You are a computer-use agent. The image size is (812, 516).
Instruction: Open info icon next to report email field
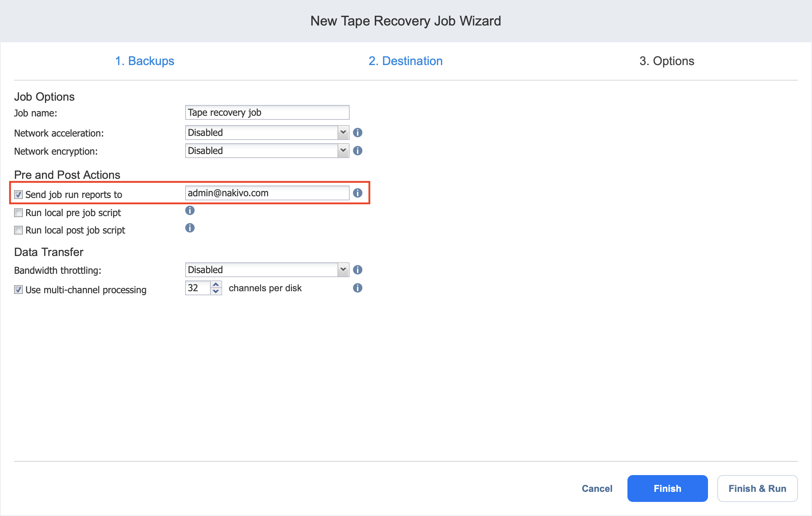(x=357, y=193)
